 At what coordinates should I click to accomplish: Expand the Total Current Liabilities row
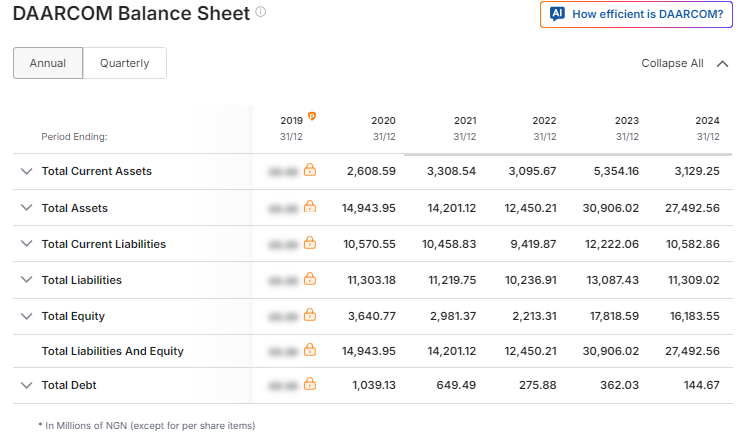(x=27, y=243)
